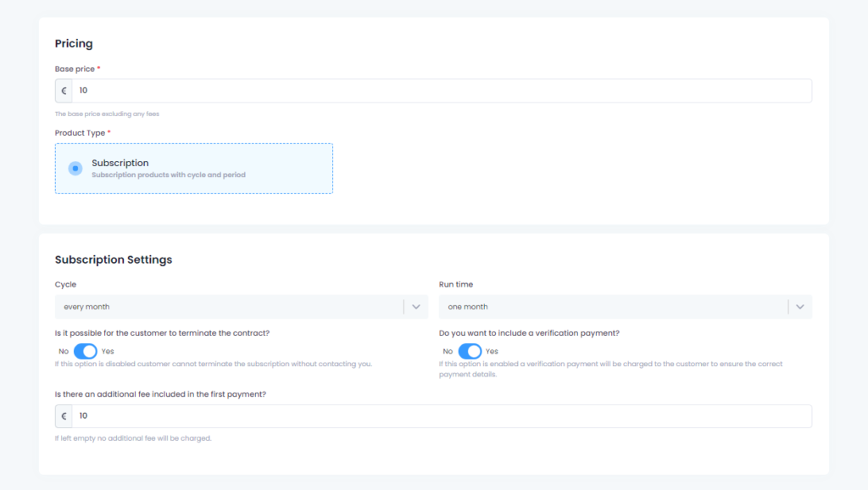Screen dimensions: 868x490
Task: Select the Subscription option card
Action: pyautogui.click(x=193, y=168)
